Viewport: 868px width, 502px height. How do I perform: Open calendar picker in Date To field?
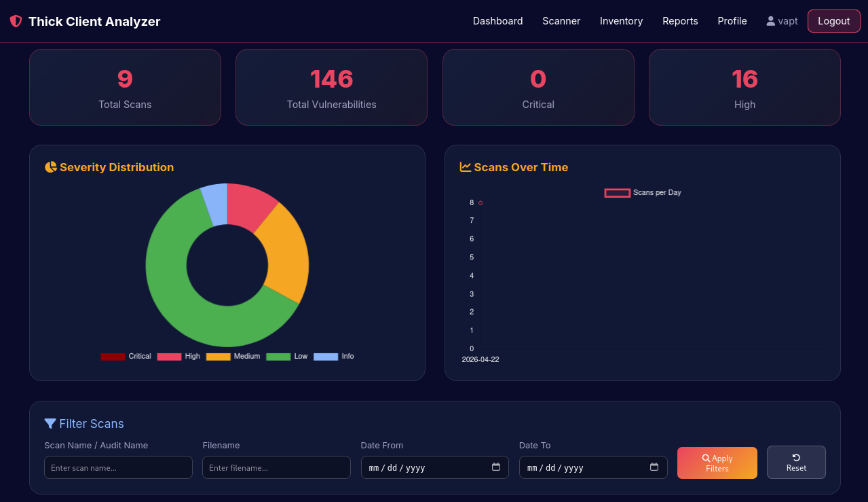(x=654, y=467)
